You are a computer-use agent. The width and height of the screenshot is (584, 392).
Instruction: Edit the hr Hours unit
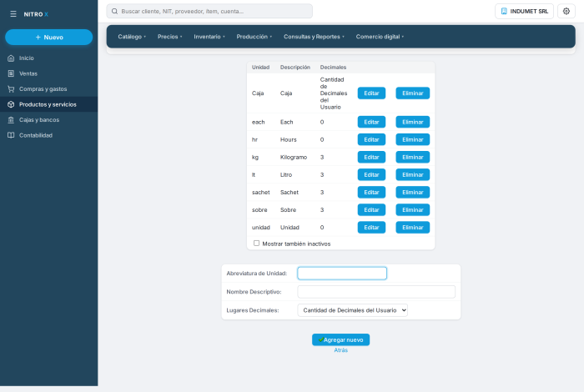pos(371,139)
